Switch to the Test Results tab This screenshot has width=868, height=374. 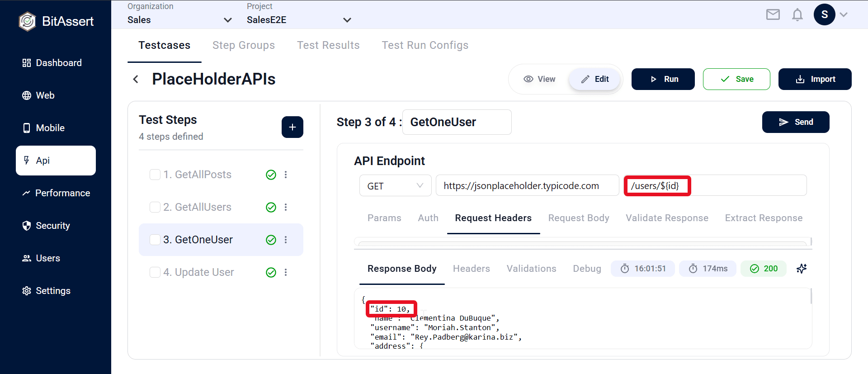point(328,45)
